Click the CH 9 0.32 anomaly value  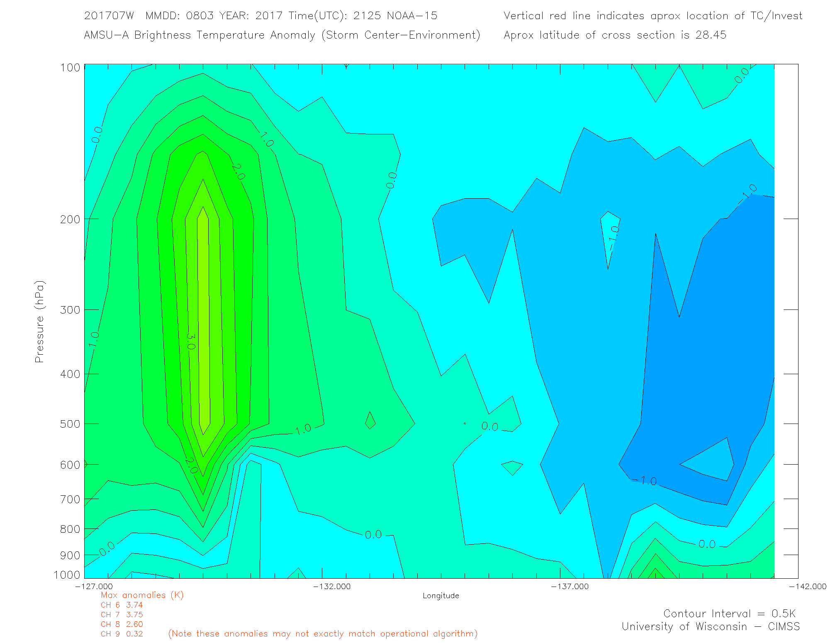(122, 634)
